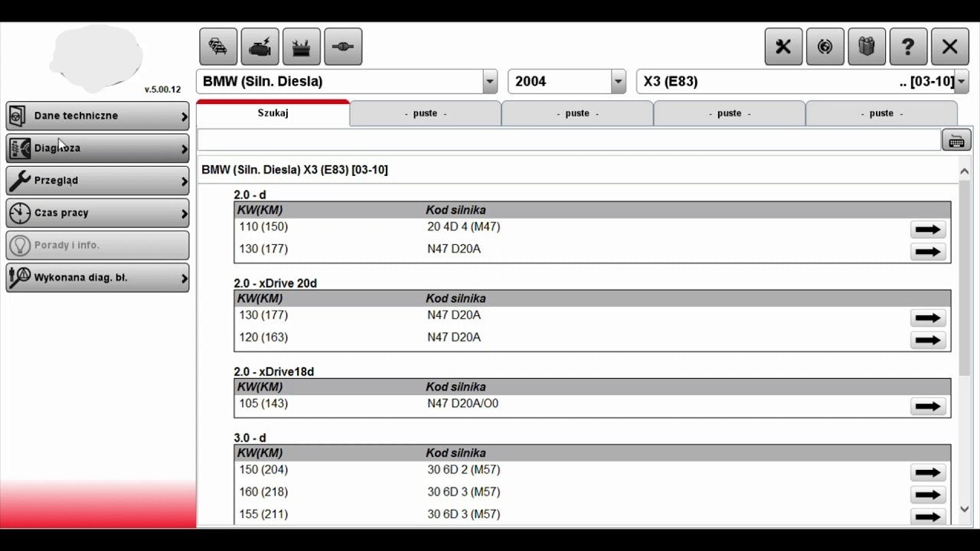980x551 pixels.
Task: Click the circular update/sync icon
Action: pyautogui.click(x=825, y=47)
